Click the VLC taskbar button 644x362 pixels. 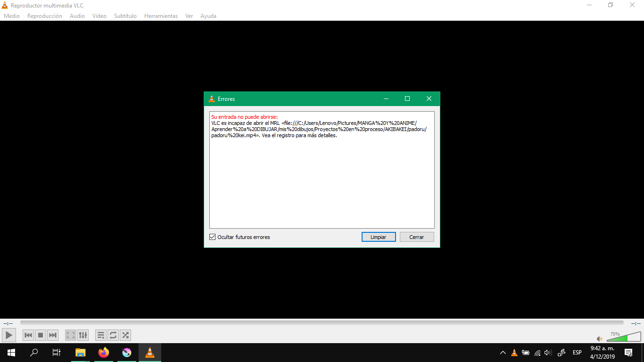[150, 353]
